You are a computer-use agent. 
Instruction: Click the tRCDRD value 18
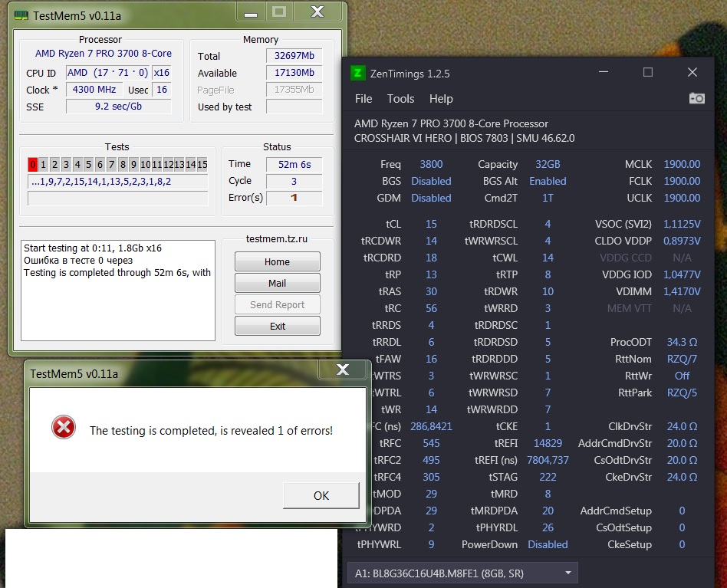click(x=431, y=258)
